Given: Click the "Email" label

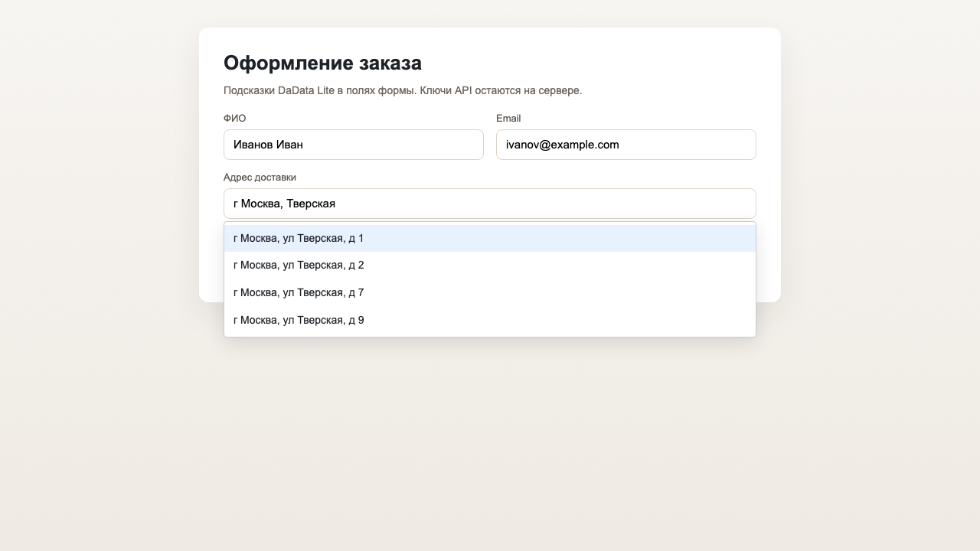Looking at the screenshot, I should (508, 119).
